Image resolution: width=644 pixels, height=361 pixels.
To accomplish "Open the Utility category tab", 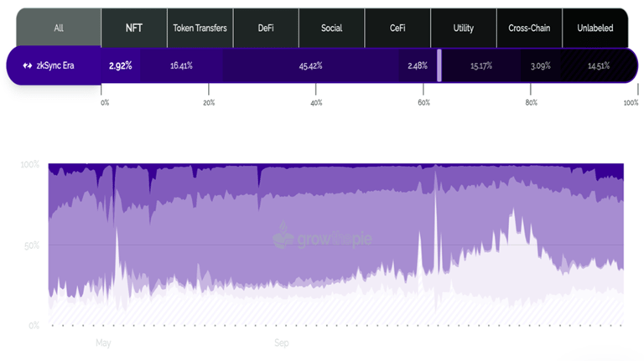I will click(463, 28).
